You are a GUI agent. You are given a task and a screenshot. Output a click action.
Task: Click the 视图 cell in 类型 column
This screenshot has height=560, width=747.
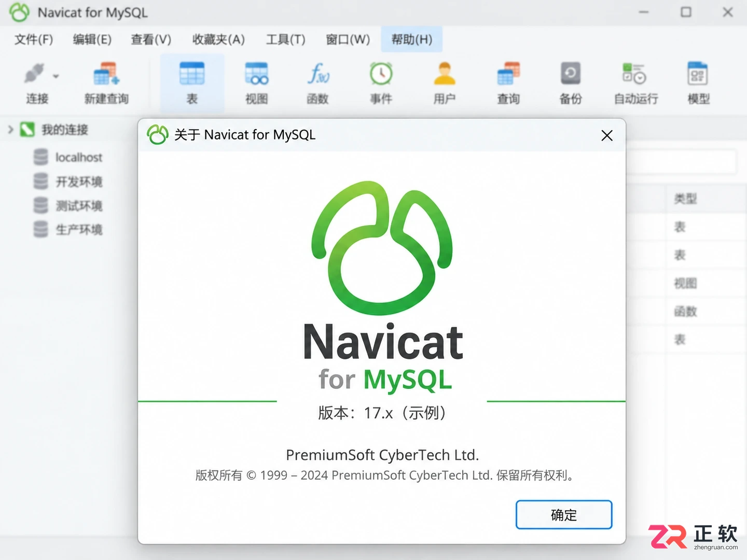(x=685, y=283)
